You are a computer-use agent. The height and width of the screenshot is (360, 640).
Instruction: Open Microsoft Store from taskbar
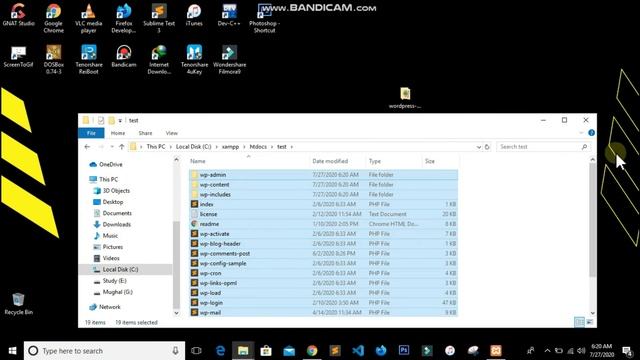[266, 351]
